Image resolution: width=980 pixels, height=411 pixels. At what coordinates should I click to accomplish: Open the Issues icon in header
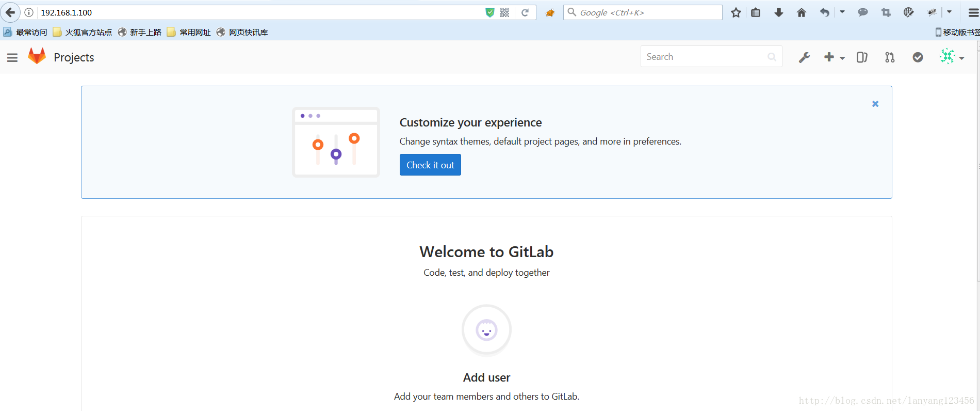(862, 57)
